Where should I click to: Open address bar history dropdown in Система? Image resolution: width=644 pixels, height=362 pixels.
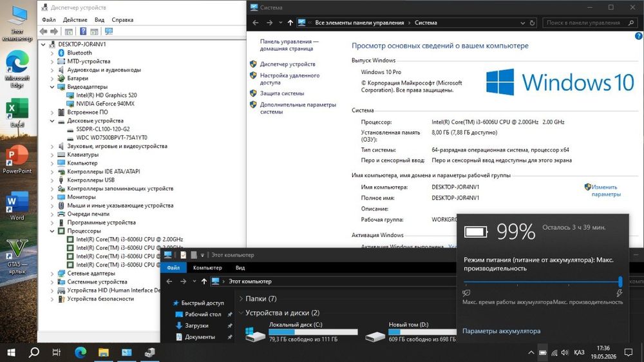click(522, 23)
